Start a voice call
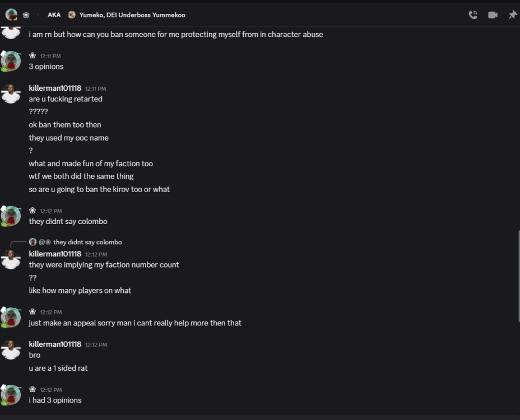The width and height of the screenshot is (520, 420). (x=473, y=15)
